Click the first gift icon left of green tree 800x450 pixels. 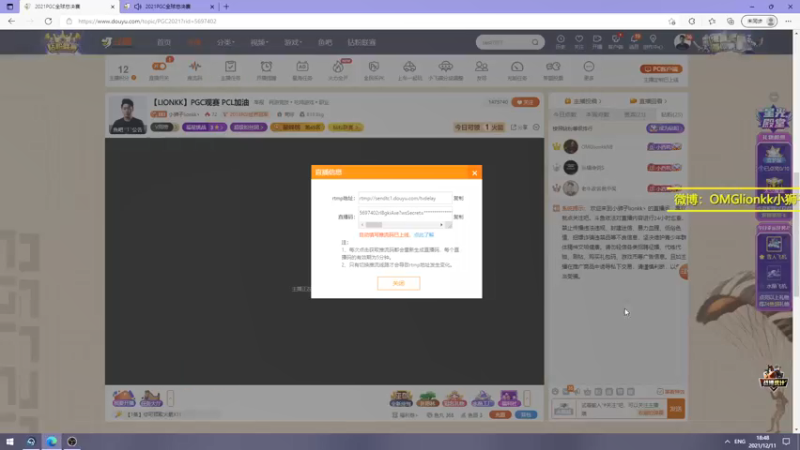pos(401,398)
